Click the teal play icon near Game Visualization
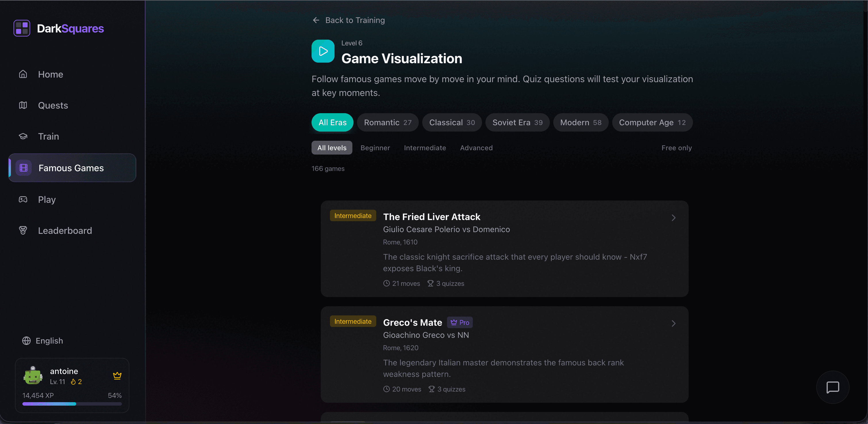 point(322,51)
